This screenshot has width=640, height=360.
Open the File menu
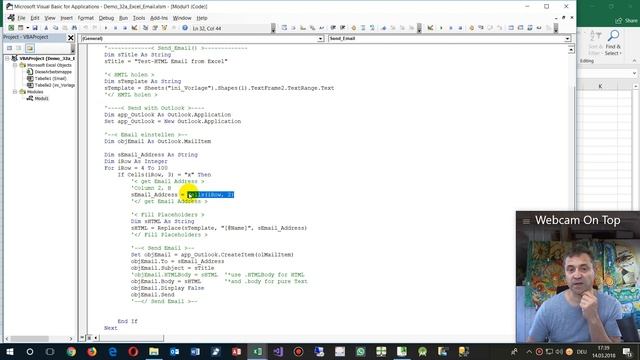[x=21, y=18]
